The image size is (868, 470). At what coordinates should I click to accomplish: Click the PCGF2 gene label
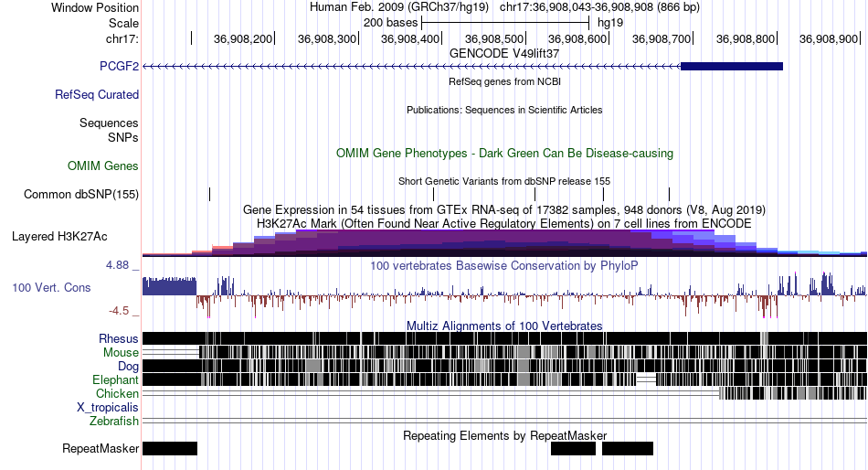coord(119,66)
